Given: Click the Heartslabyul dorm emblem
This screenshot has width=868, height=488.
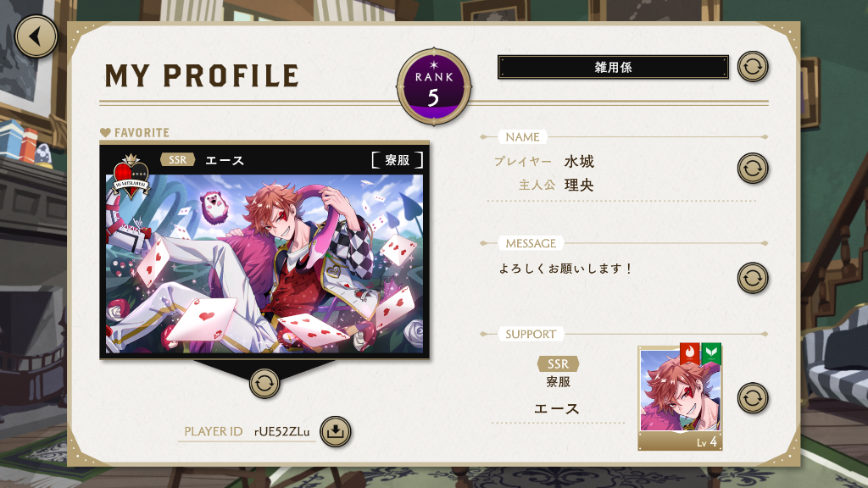Looking at the screenshot, I should 131,176.
